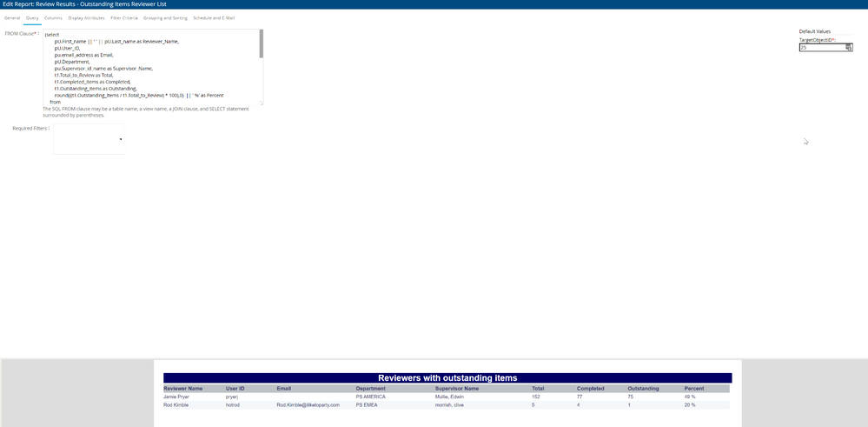This screenshot has height=427, width=868.
Task: Switch to Schedule and E-Mail tab
Action: coord(214,17)
